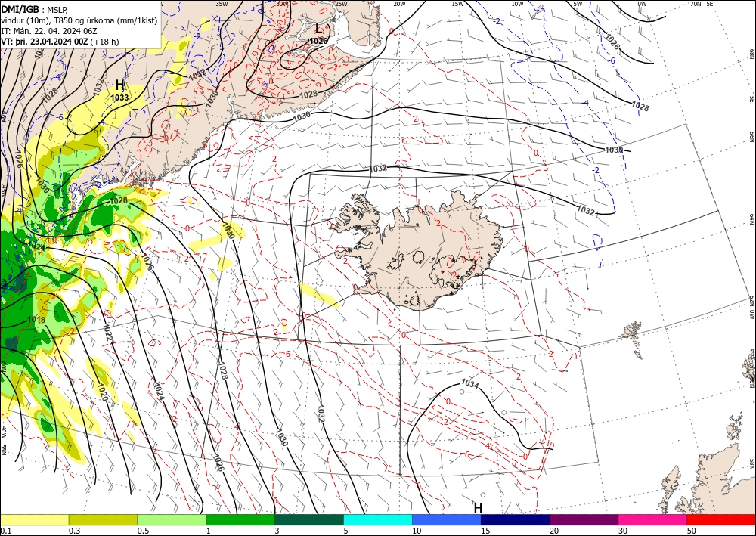Click the olive 0.3–0.5 legend swatch
Viewport: 756px width, 536px height.
(x=103, y=519)
